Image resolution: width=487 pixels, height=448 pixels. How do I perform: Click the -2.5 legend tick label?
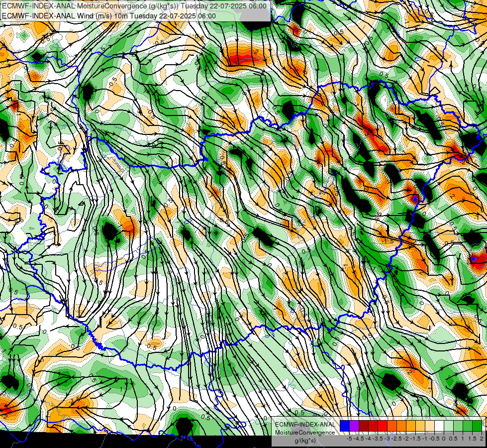tap(397, 439)
